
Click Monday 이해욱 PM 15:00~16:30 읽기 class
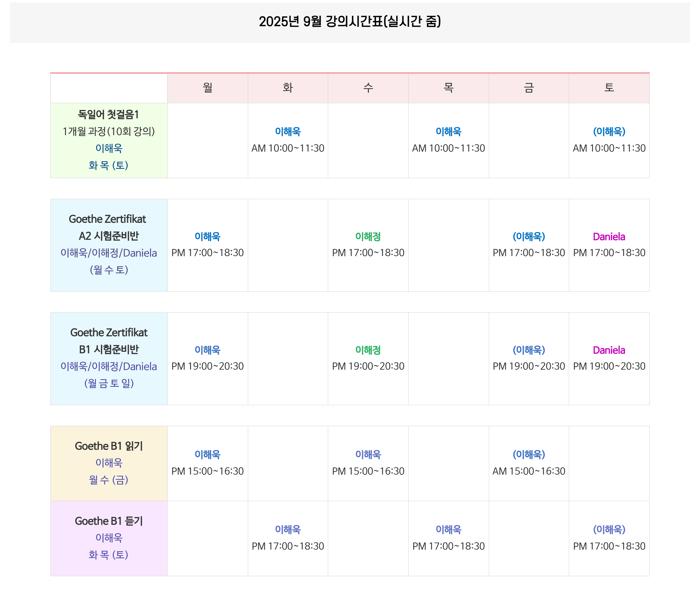tap(207, 463)
